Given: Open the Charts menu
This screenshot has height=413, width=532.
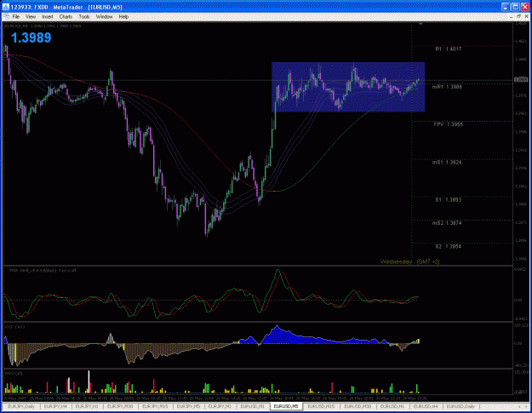Looking at the screenshot, I should point(66,17).
